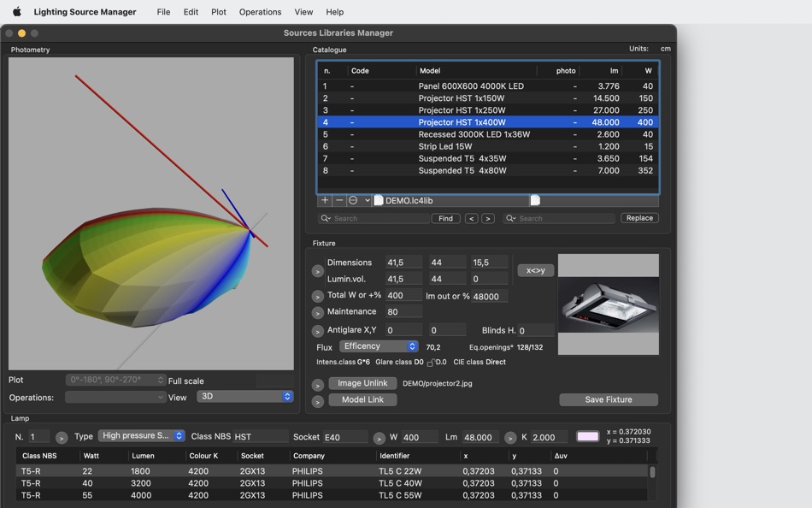Open the File menu
The height and width of the screenshot is (508, 812).
[x=163, y=11]
